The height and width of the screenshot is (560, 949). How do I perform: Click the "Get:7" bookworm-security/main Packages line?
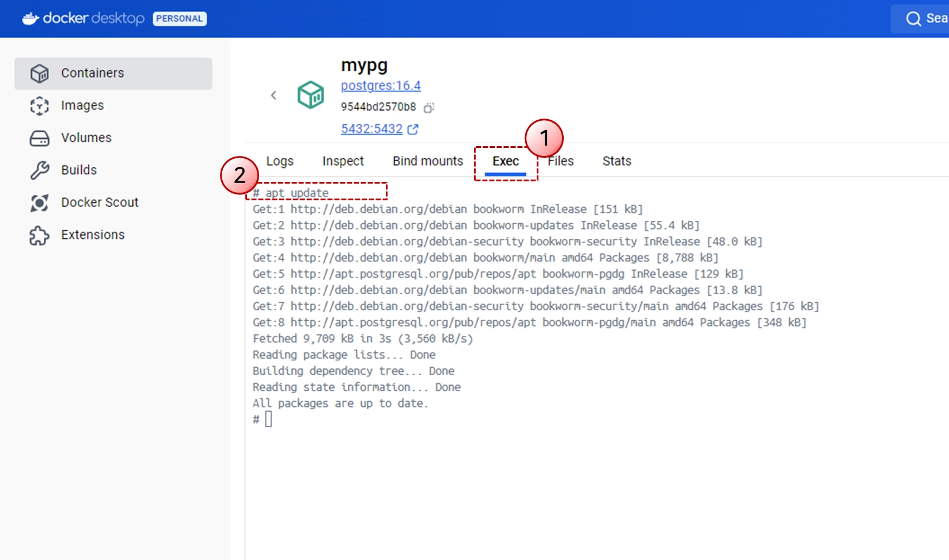(536, 306)
